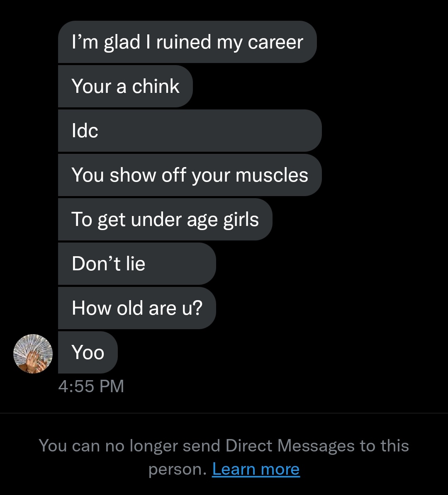Click the word "person." before Learn more
Screen dimensions: 448x495
tap(178, 469)
